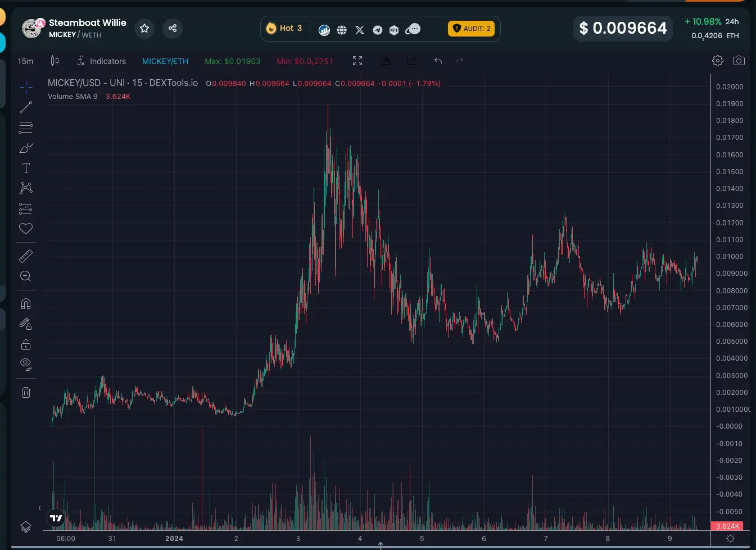Select the trend line drawing tool
The image size is (756, 550).
pyautogui.click(x=26, y=107)
